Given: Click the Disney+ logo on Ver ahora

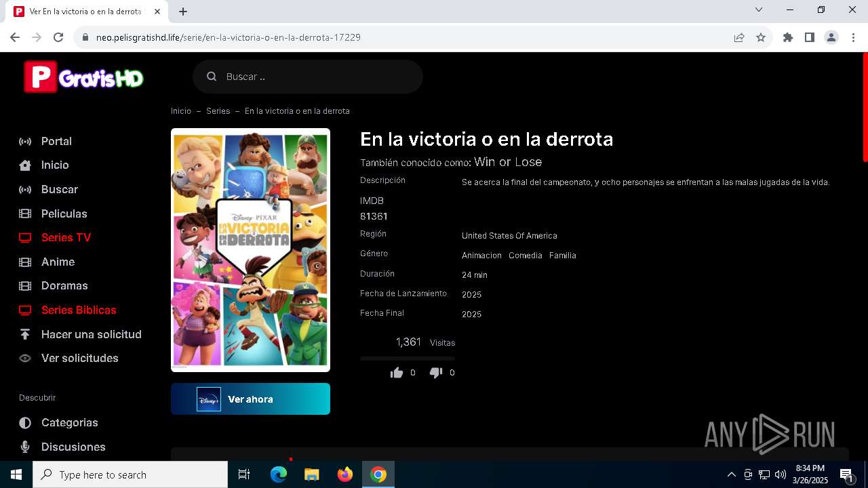Looking at the screenshot, I should pos(209,399).
